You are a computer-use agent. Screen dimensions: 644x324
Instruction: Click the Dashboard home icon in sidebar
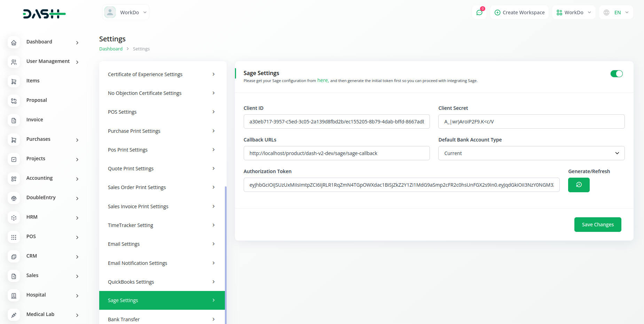coord(14,42)
